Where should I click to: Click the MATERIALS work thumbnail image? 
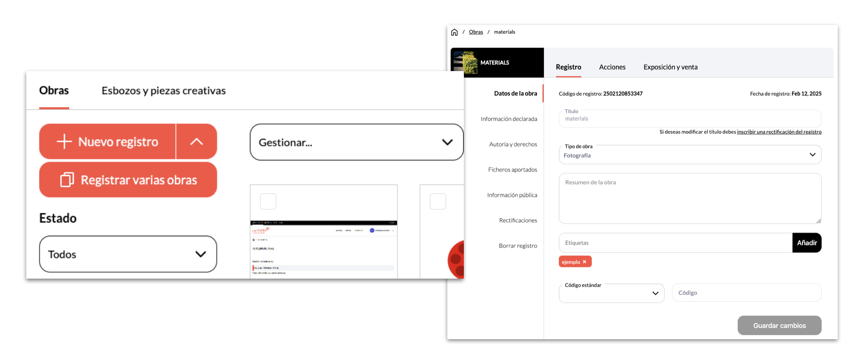465,63
